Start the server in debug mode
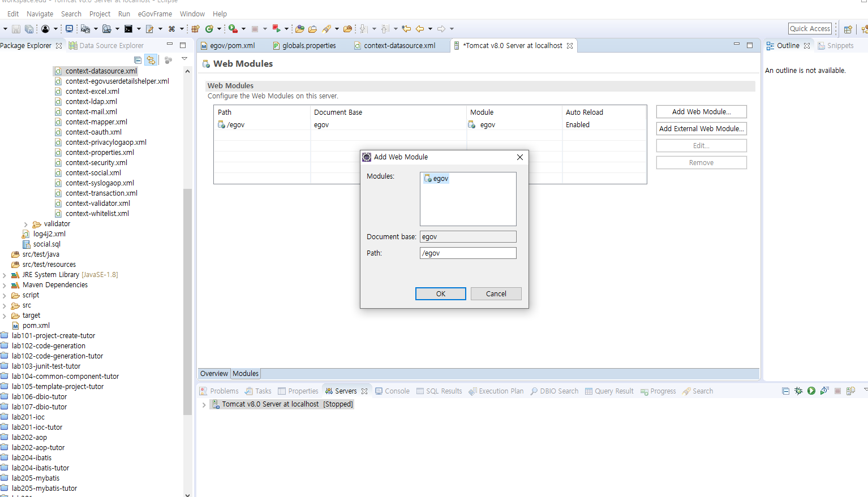This screenshot has height=497, width=868. (x=798, y=391)
